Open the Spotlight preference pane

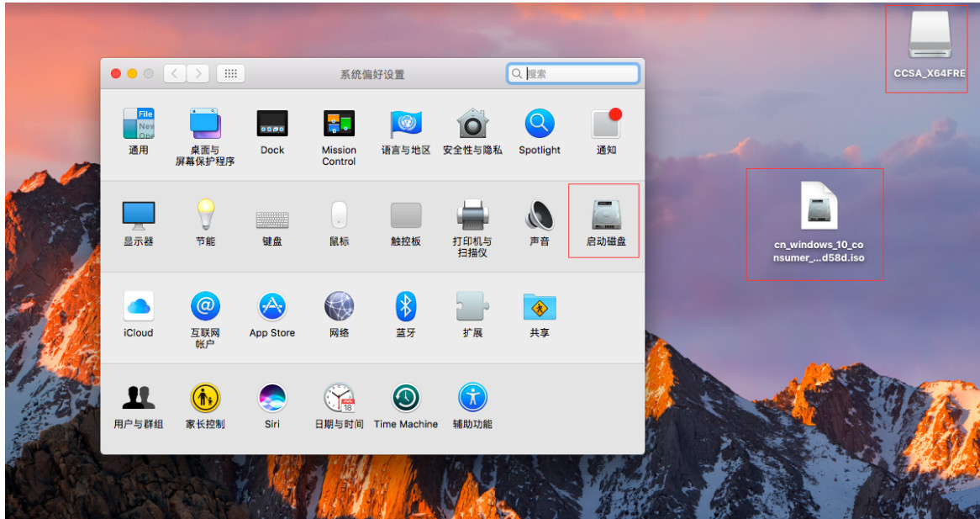click(x=539, y=127)
